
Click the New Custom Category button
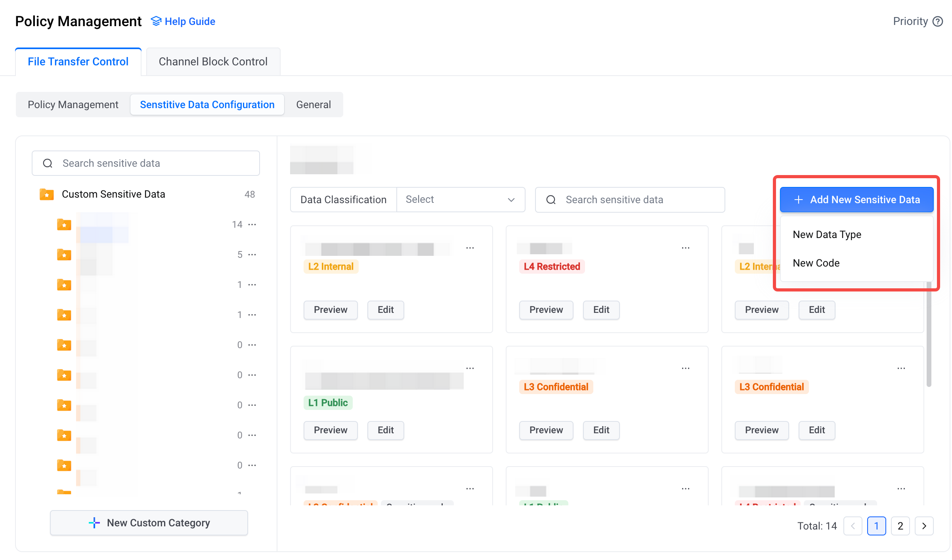(x=149, y=523)
